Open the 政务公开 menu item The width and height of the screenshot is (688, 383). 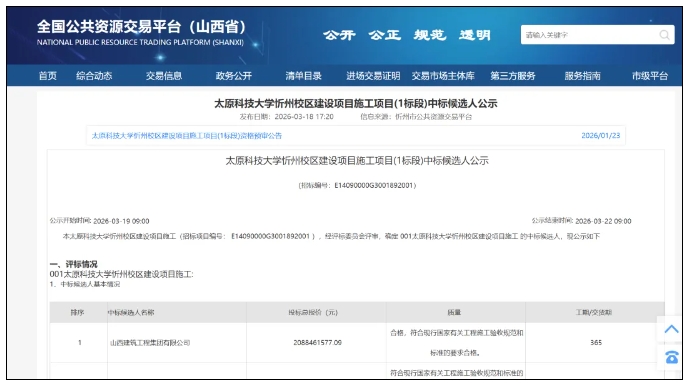[x=233, y=76]
